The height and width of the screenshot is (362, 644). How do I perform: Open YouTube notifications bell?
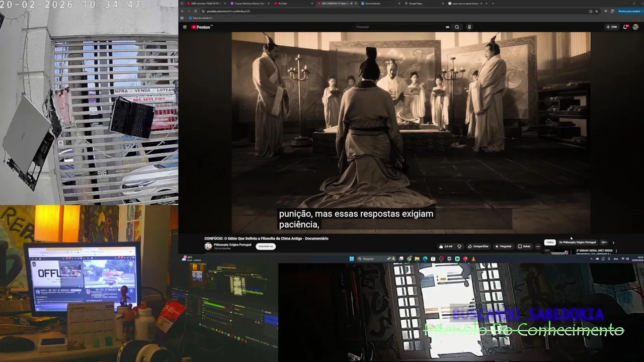(x=626, y=27)
